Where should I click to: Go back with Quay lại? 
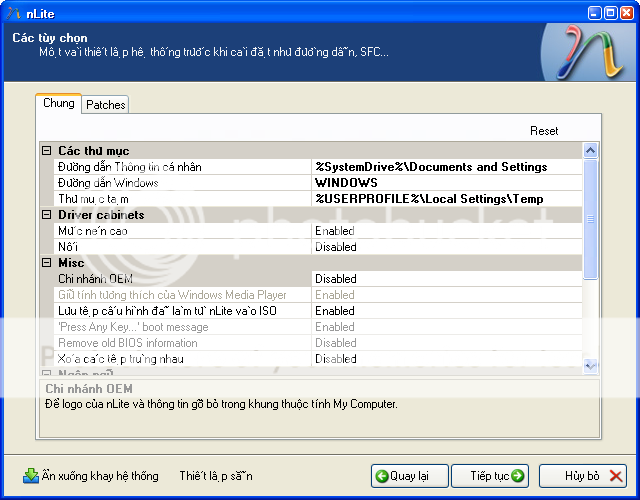click(410, 476)
